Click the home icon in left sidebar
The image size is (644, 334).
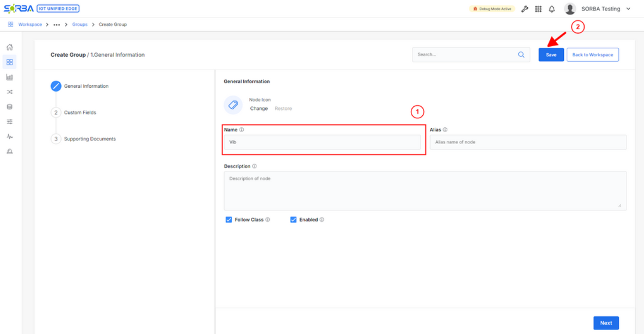(x=9, y=47)
